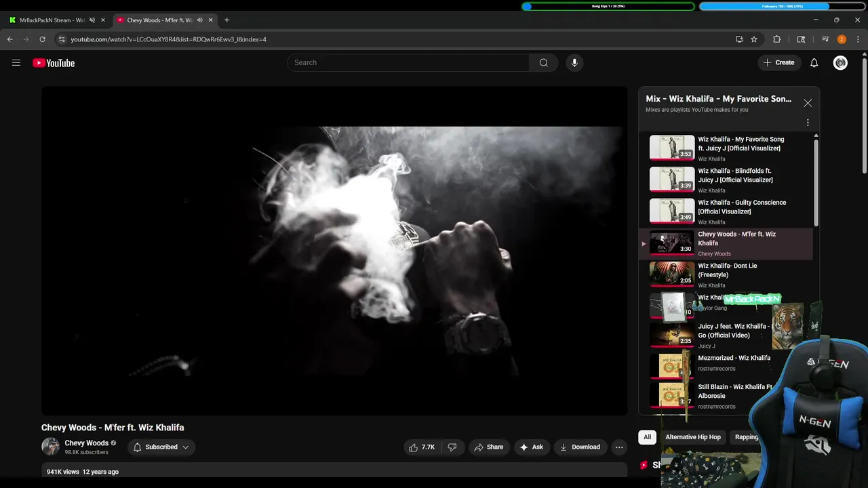This screenshot has width=868, height=488.
Task: Open the mix playlist three-dot menu
Action: tap(808, 123)
